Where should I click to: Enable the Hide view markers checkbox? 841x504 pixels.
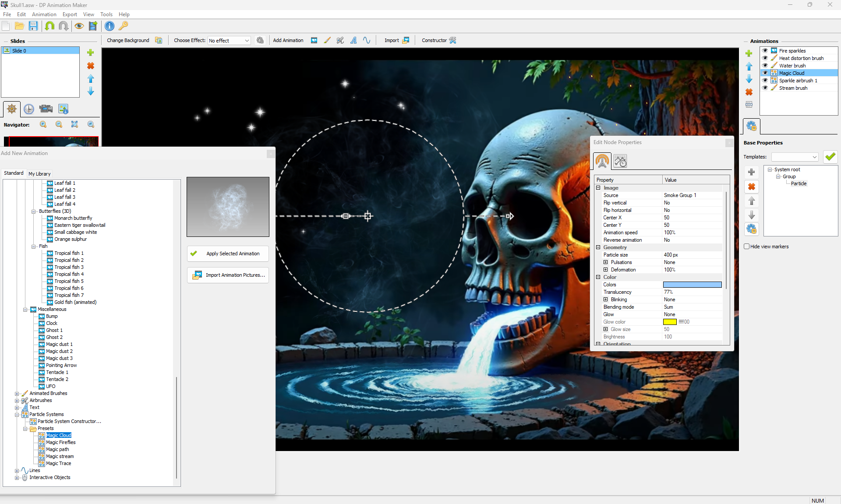pyautogui.click(x=747, y=247)
